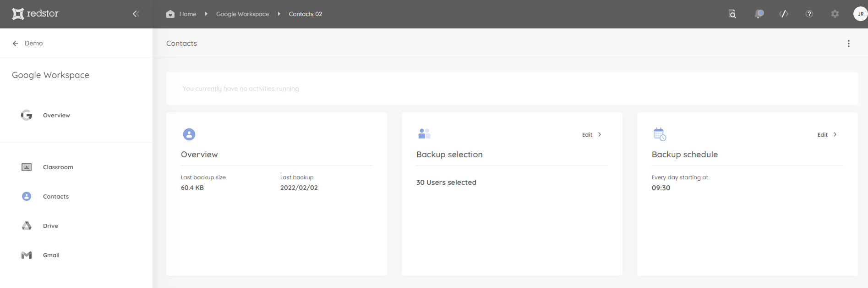Click the Contacts sidebar icon

point(27,196)
